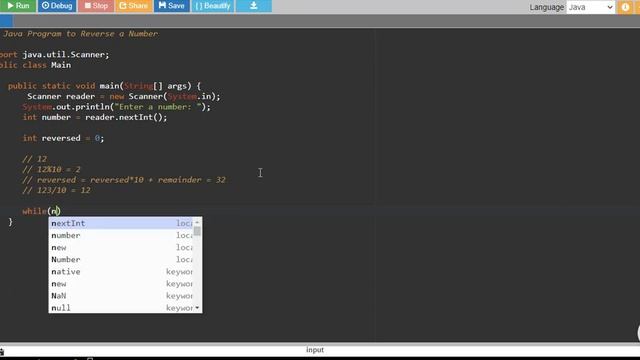
Task: Download the code with arrow icon
Action: [253, 6]
